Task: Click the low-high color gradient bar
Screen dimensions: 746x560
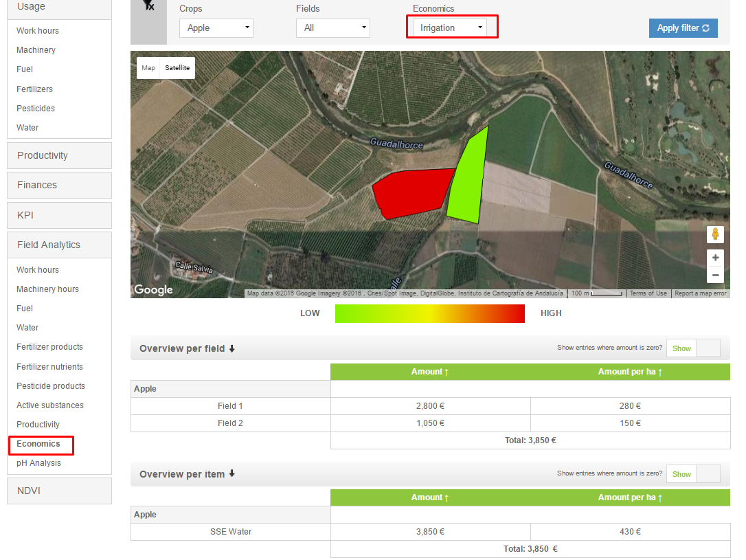Action: tap(429, 313)
